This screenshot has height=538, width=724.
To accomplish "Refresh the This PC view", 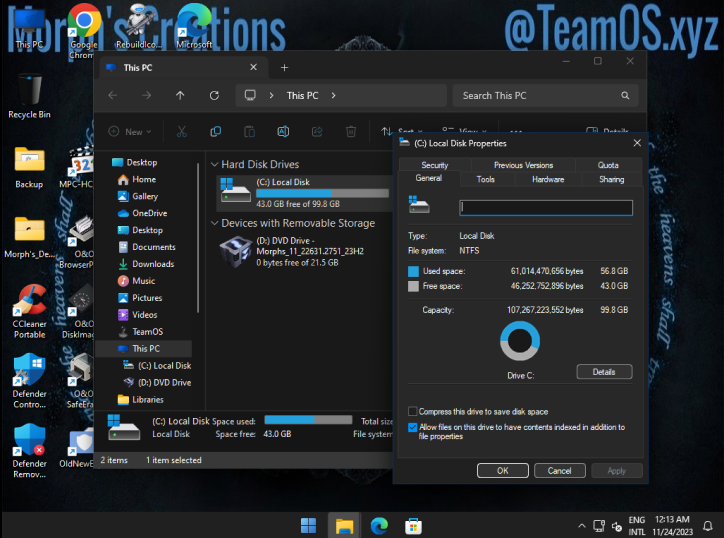I will [x=214, y=96].
